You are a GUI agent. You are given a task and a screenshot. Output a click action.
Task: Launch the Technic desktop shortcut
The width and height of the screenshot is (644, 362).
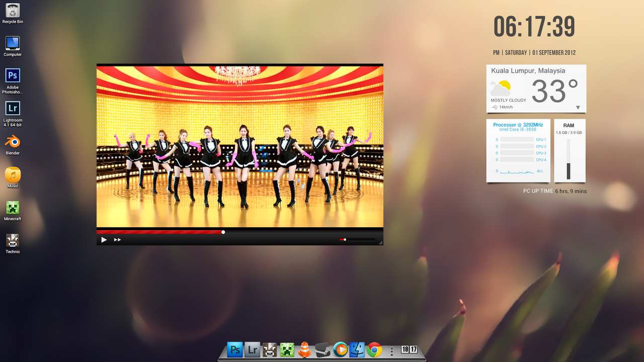tap(13, 243)
